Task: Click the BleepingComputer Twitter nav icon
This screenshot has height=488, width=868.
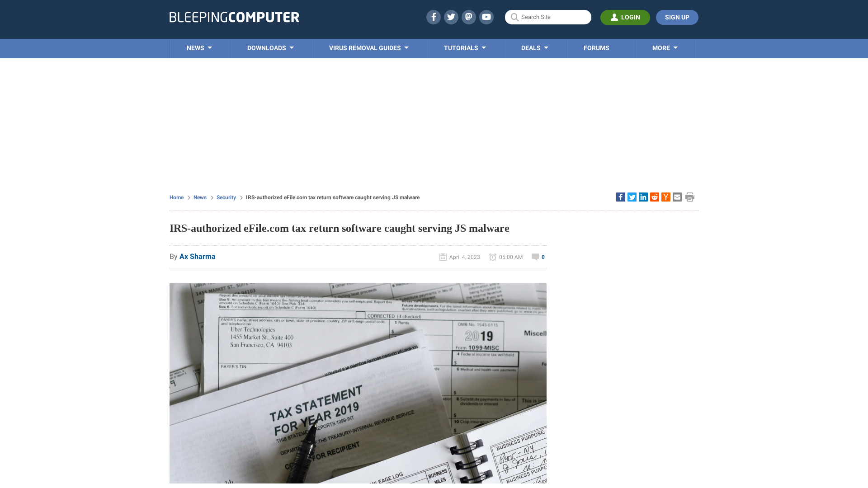Action: pos(451,17)
